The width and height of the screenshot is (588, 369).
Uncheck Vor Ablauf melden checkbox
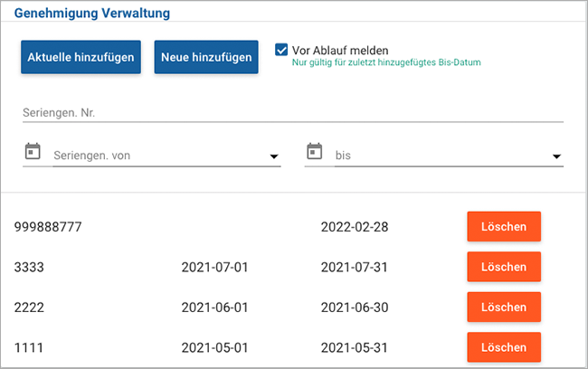pyautogui.click(x=281, y=50)
